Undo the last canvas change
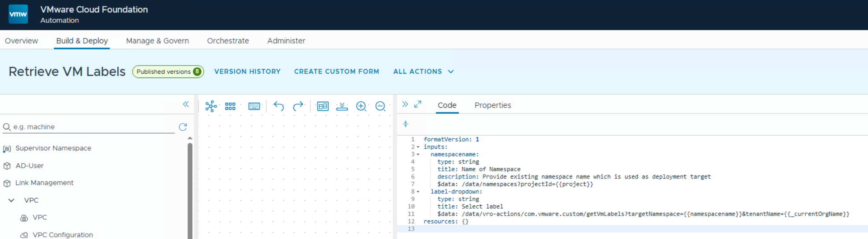 pos(278,106)
